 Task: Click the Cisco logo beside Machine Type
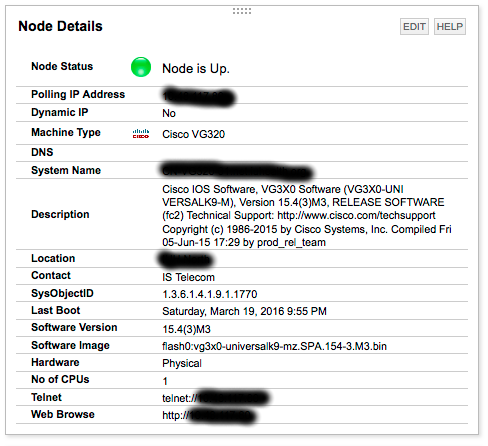click(x=141, y=134)
